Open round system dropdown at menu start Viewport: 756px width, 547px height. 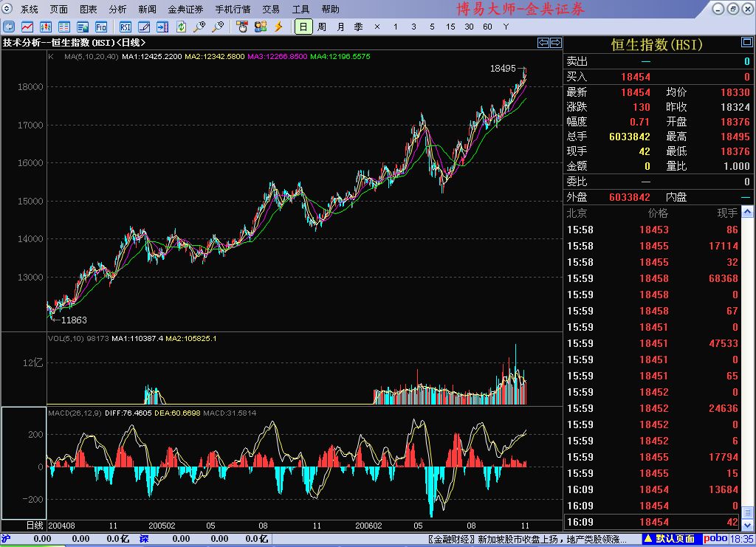8,10
